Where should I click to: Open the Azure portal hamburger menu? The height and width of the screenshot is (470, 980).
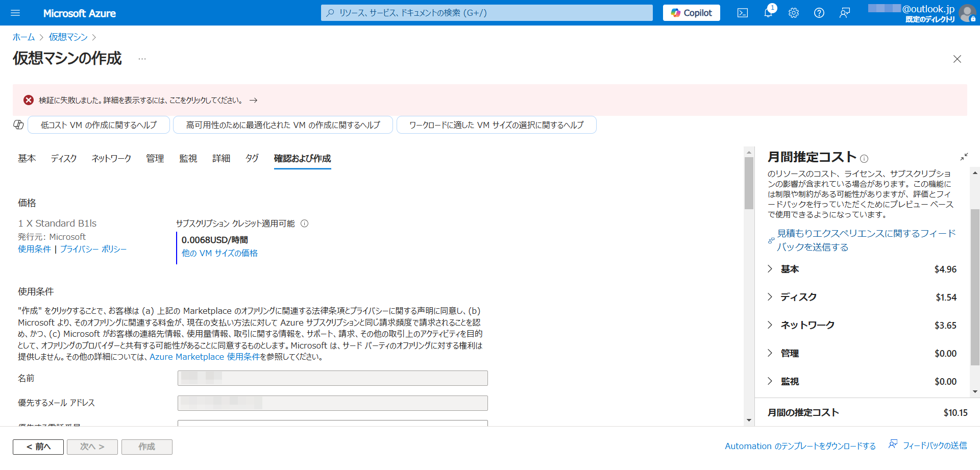pyautogui.click(x=15, y=13)
